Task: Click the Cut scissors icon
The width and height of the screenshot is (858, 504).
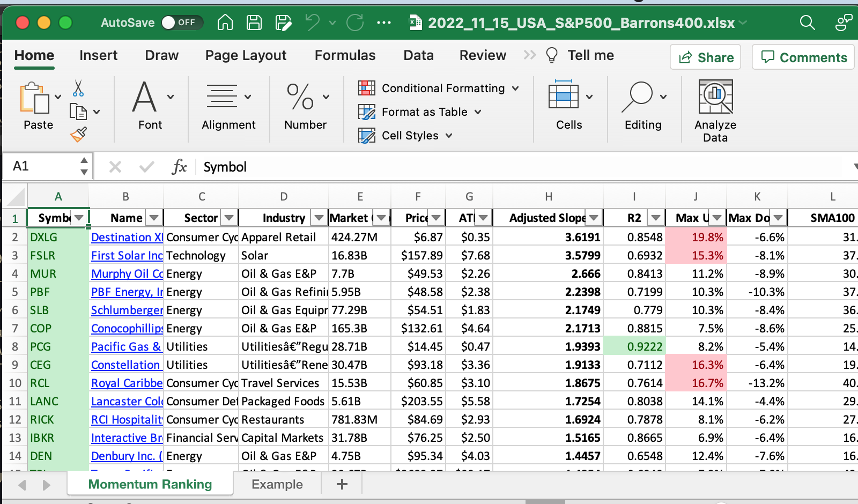Action: click(x=78, y=88)
